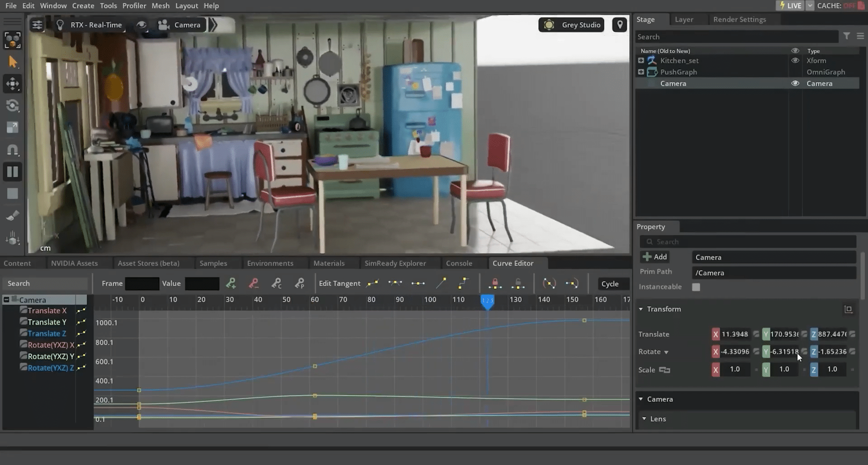
Task: Click the location pin icon in viewport
Action: pyautogui.click(x=620, y=25)
